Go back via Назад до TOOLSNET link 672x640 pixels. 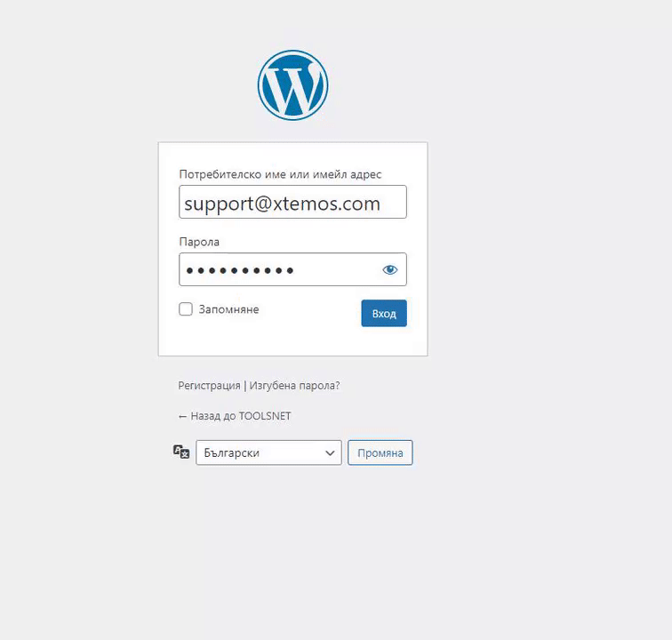(235, 416)
